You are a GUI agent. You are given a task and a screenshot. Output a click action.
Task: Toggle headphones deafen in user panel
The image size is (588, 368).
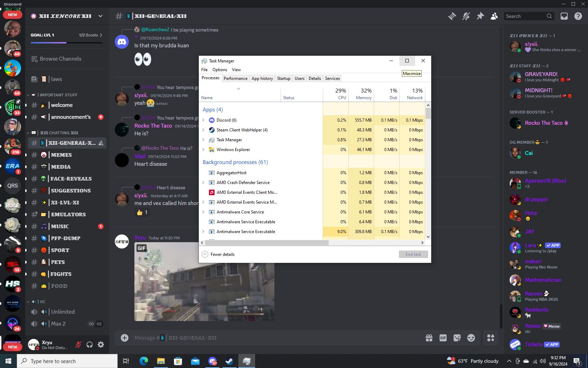pos(90,345)
